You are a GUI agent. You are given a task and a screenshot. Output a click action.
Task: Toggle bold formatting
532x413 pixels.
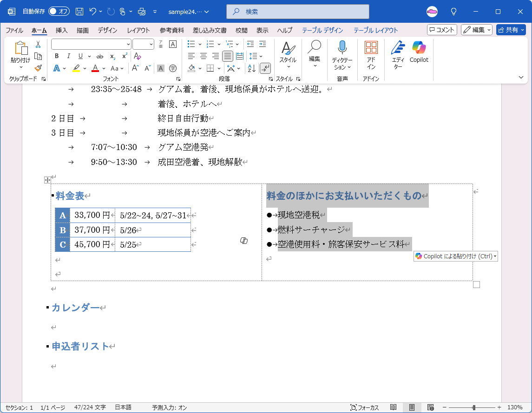pos(57,56)
